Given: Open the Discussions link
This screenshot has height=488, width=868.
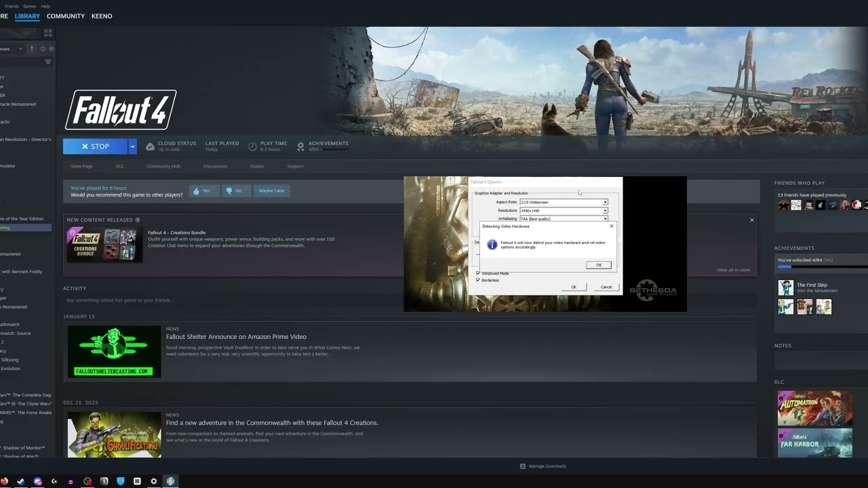Looking at the screenshot, I should pos(215,166).
